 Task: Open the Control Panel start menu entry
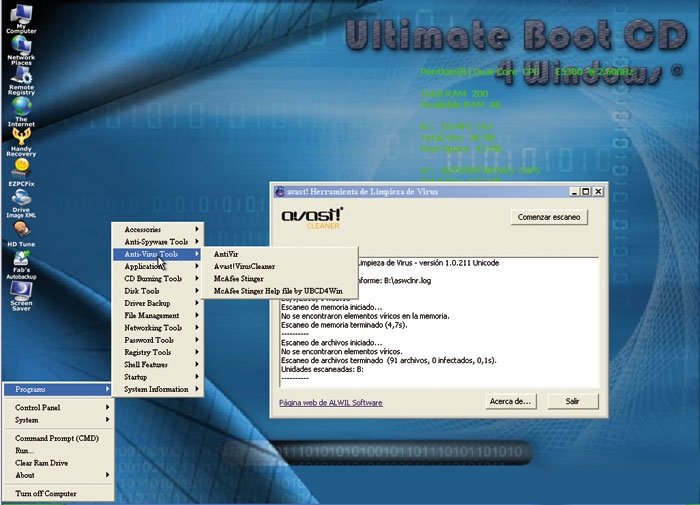58,407
